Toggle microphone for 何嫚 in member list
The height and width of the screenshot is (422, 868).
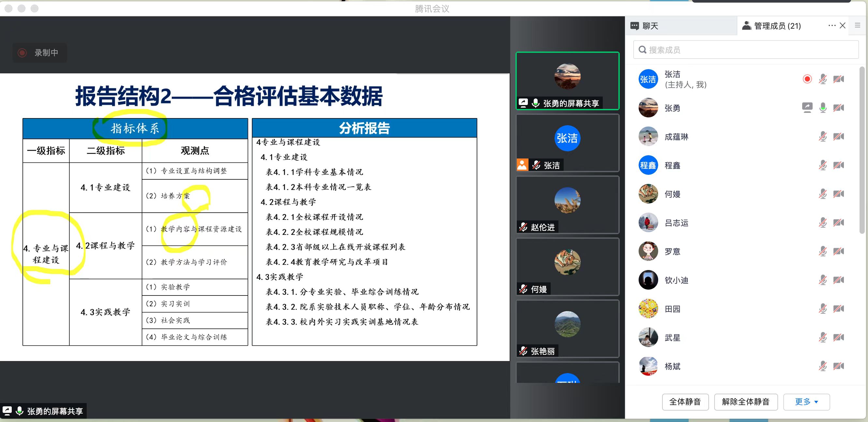tap(822, 194)
